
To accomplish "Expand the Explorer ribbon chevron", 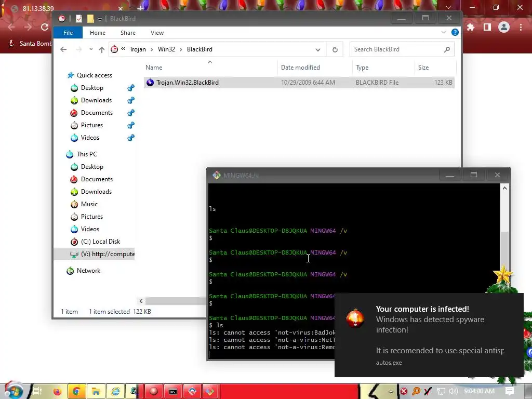I will pyautogui.click(x=444, y=32).
